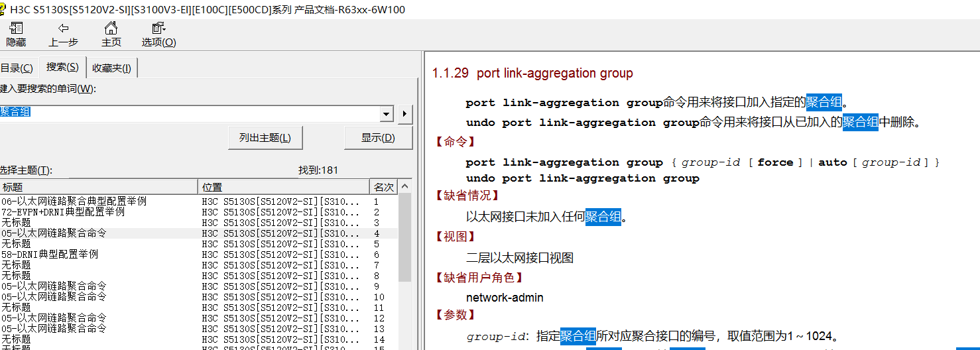
Task: Select the 05-以太网链路聚合命令 result ranked 13
Action: point(199,329)
